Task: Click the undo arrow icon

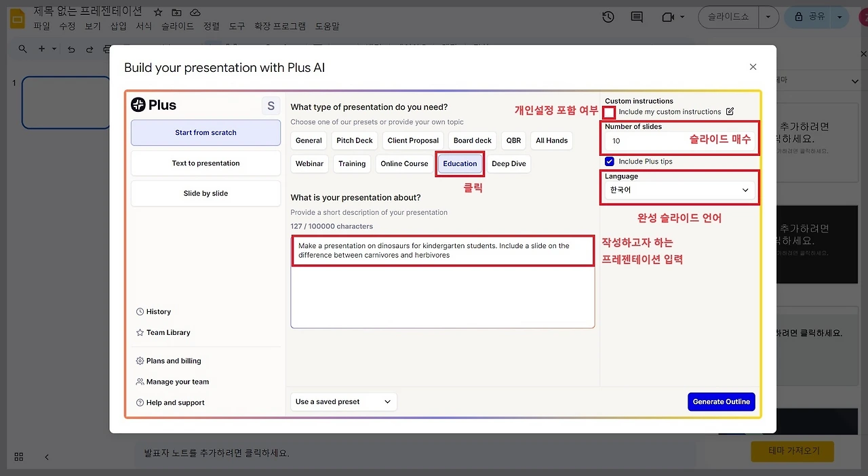Action: [x=71, y=49]
